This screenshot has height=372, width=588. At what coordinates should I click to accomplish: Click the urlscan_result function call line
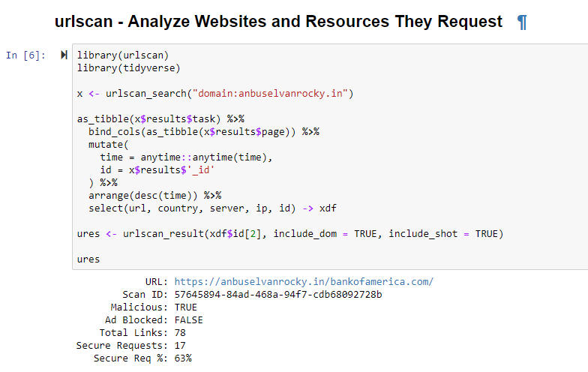point(289,233)
